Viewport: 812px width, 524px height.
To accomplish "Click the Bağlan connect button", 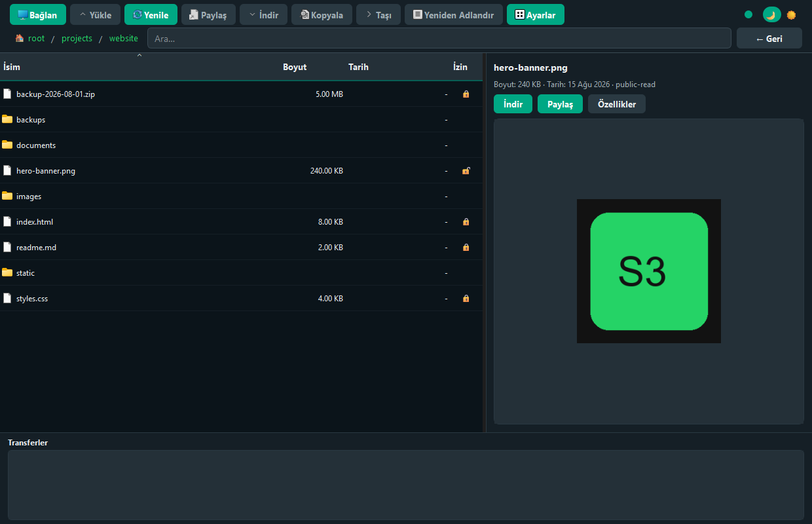I will [38, 14].
